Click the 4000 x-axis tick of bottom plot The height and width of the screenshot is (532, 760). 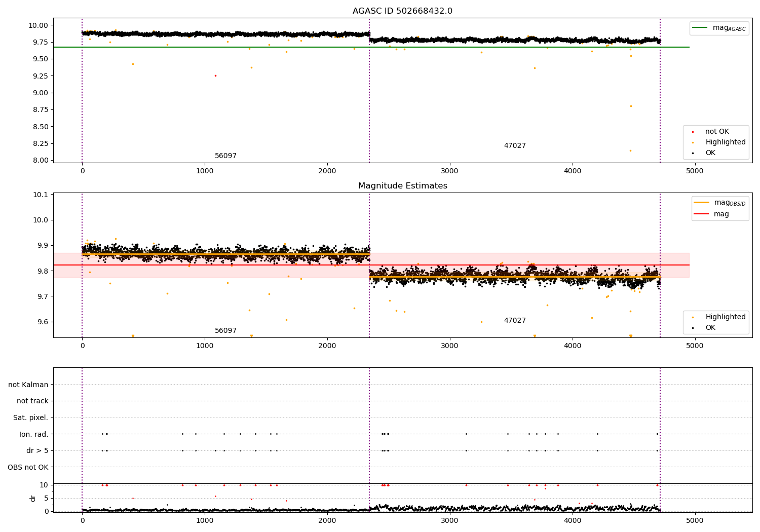tap(573, 520)
